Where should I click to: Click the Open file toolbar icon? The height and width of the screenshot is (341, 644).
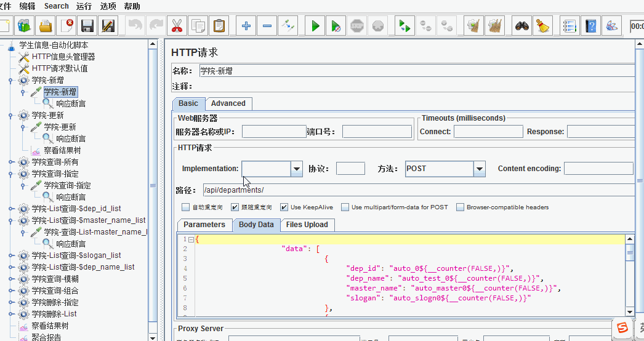coord(46,26)
